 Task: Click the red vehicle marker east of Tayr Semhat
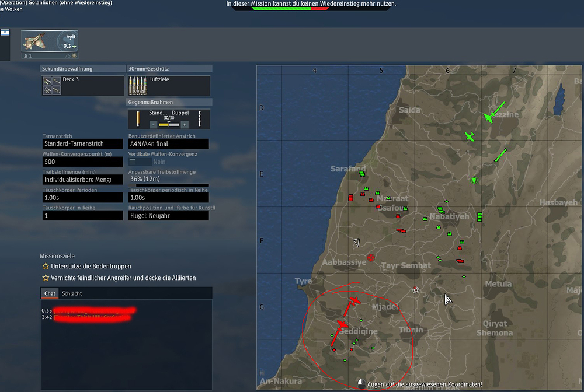pos(460,261)
